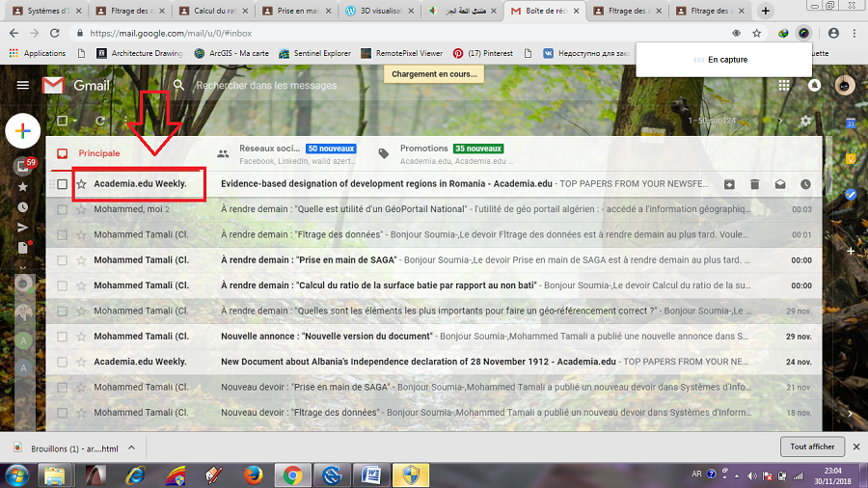Mark the Academia.edu email as read

click(779, 184)
